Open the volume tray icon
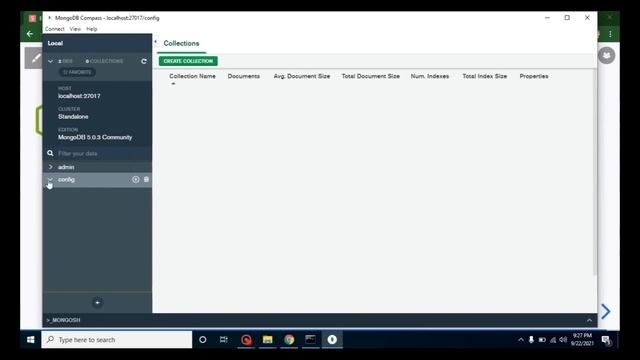This screenshot has height=360, width=640. coord(563,340)
